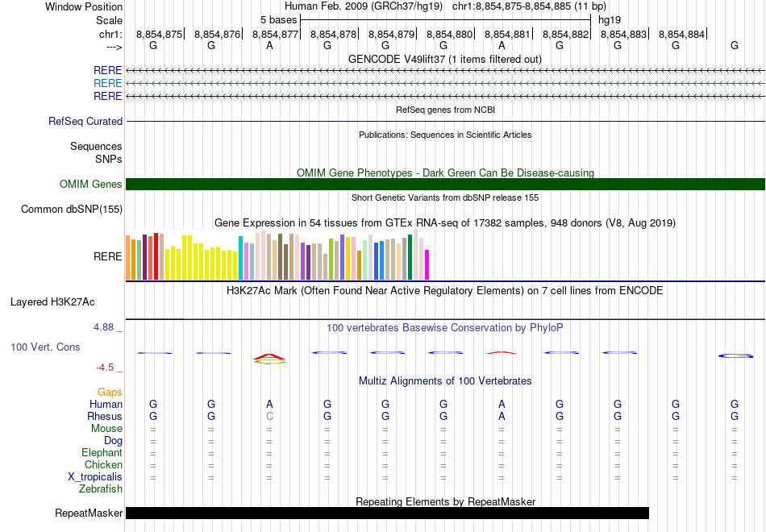This screenshot has width=766, height=532.
Task: Select the dark green OMIM gene bar
Action: click(x=446, y=184)
